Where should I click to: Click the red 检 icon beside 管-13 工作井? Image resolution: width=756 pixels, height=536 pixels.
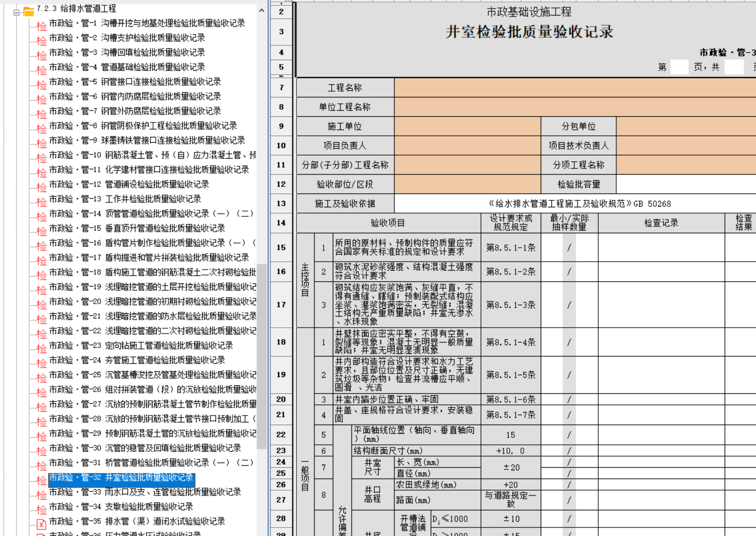(42, 201)
